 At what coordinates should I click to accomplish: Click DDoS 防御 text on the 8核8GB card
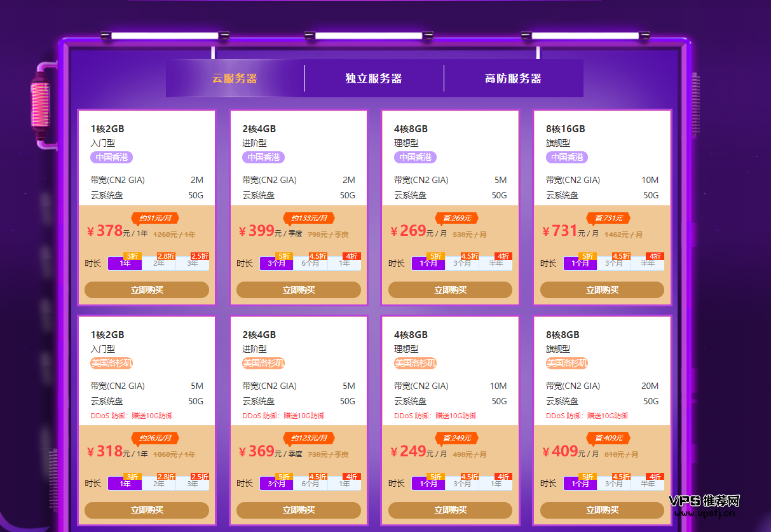click(587, 416)
